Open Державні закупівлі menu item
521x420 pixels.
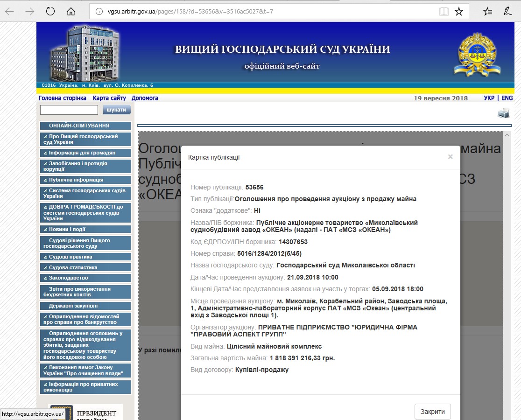click(x=85, y=306)
